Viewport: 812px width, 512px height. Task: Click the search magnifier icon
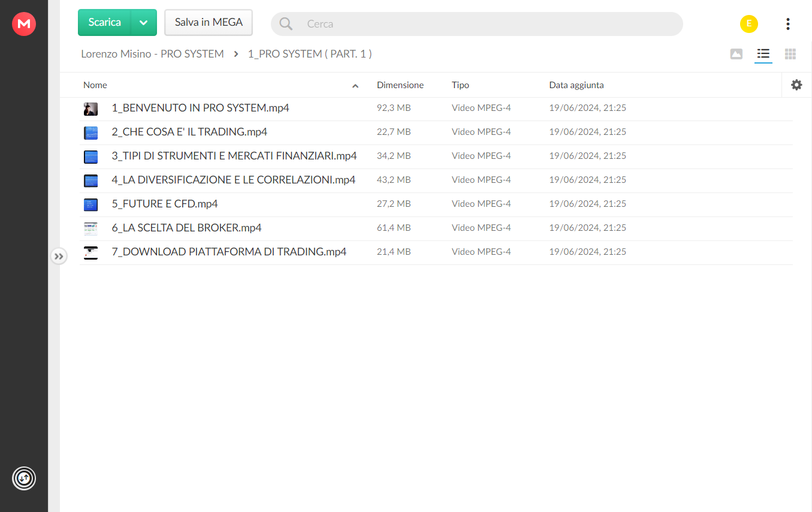286,24
